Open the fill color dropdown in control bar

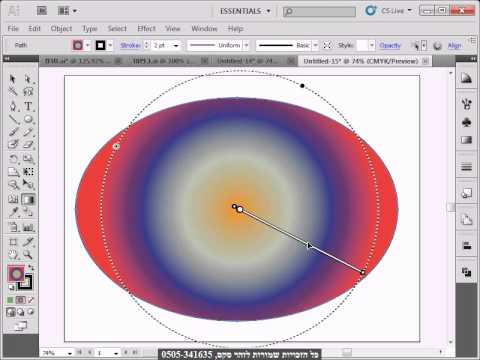(x=88, y=45)
